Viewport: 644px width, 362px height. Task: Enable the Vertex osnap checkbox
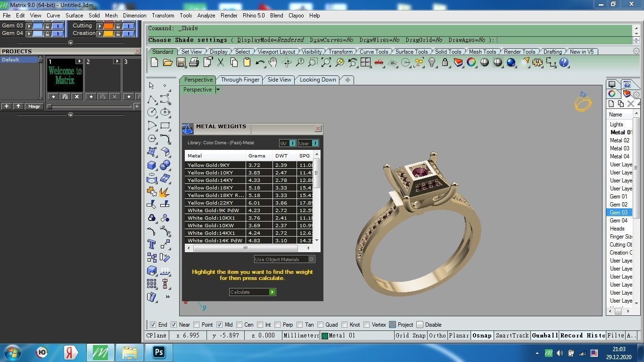pyautogui.click(x=366, y=325)
